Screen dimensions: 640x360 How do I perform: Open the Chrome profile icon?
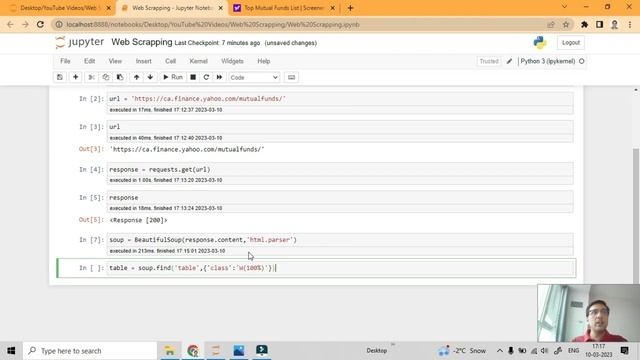tap(614, 24)
